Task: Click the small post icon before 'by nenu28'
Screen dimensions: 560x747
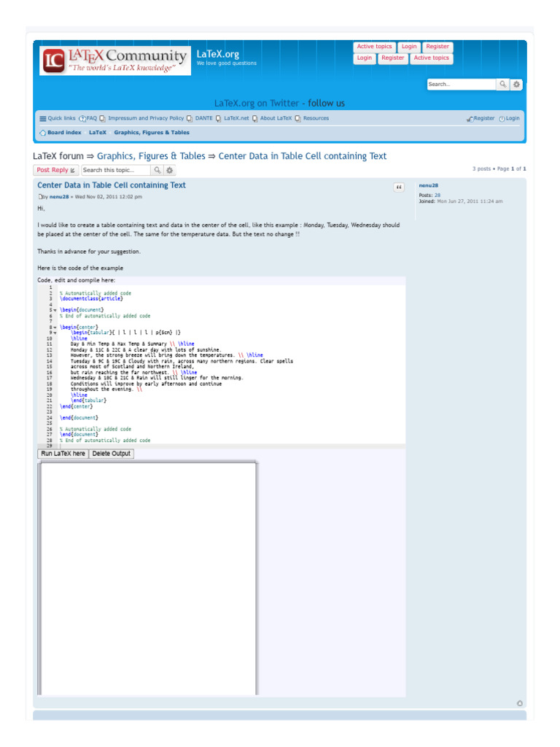Action: [x=40, y=197]
